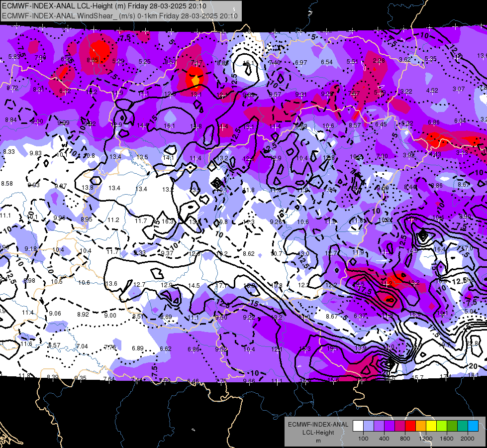Select the yellow legend swatch
This screenshot has height=448, width=487.
431,426
